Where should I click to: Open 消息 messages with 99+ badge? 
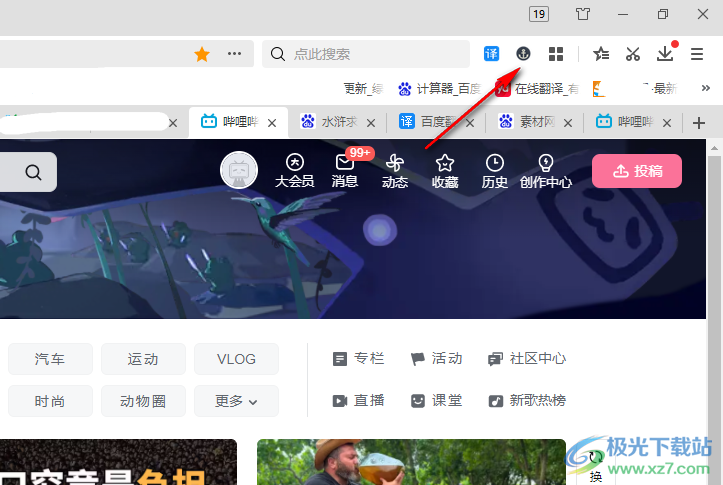coord(345,171)
